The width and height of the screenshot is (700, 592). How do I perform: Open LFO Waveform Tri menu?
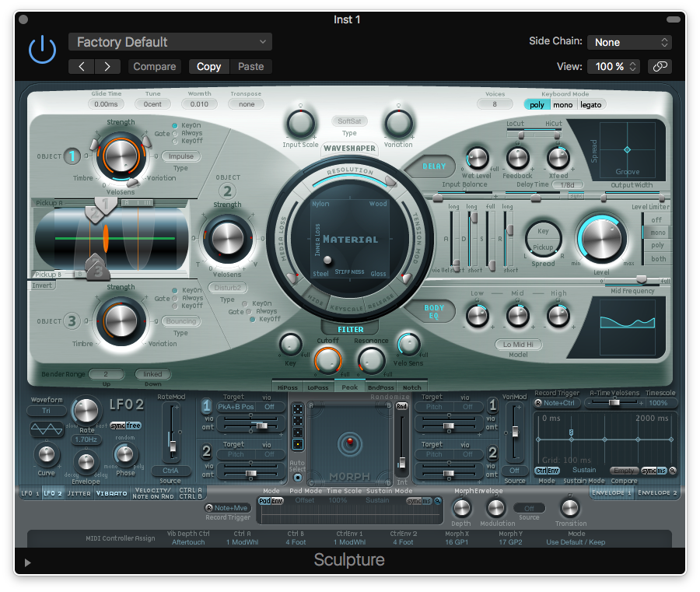tap(47, 410)
